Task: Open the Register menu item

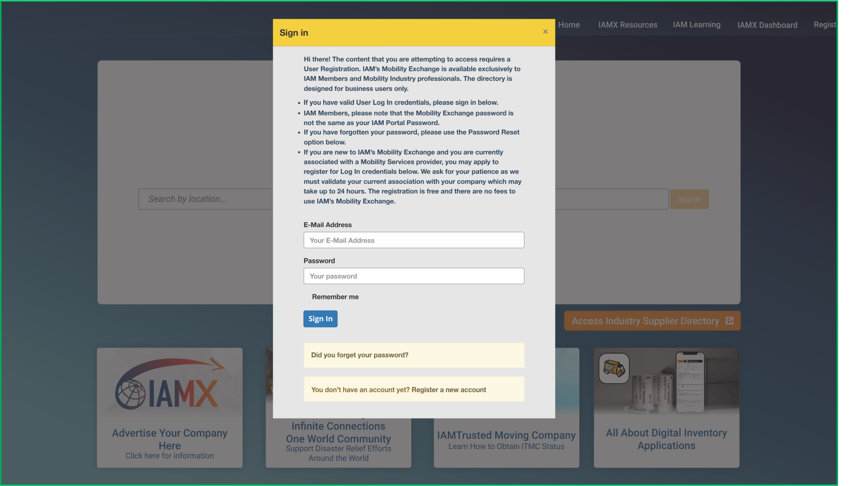Action: [x=825, y=25]
